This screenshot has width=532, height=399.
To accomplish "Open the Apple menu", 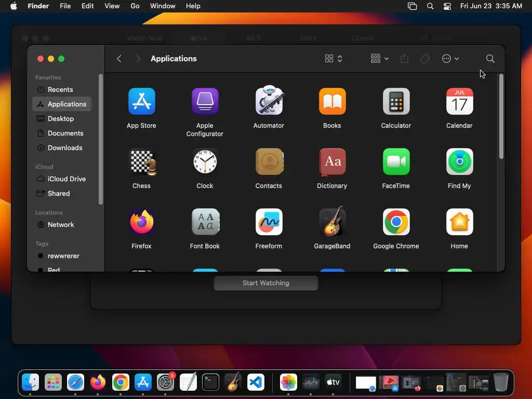I will tap(14, 6).
